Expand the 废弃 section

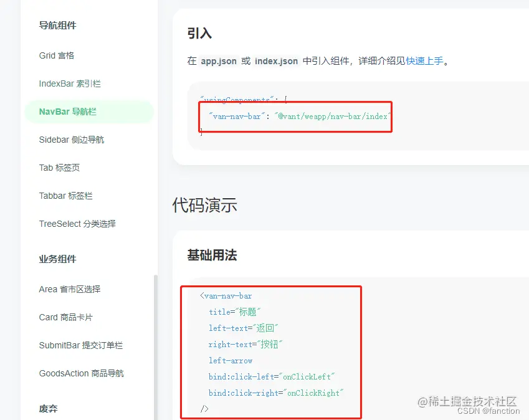(x=48, y=409)
